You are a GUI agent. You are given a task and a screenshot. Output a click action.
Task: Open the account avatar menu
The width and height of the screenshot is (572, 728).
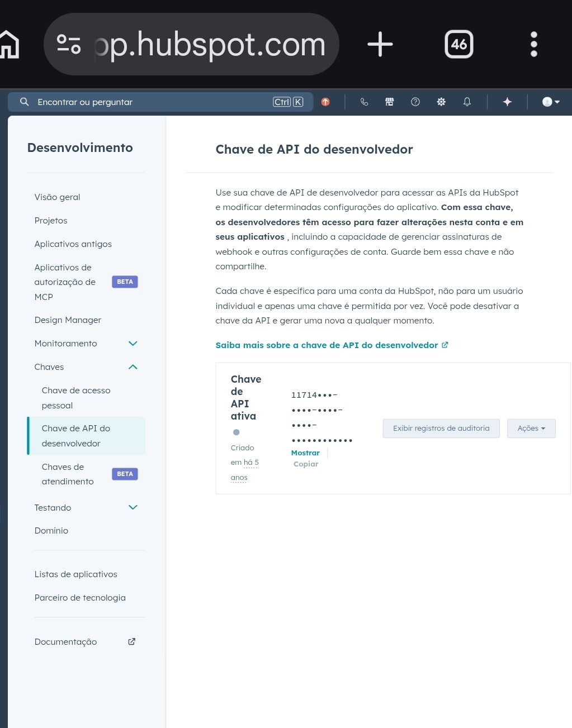(550, 102)
